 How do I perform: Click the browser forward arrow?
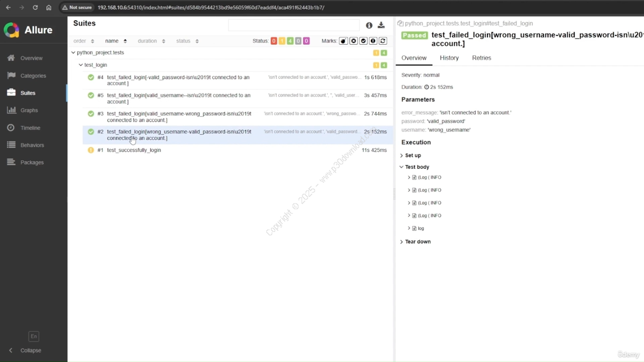[22, 8]
